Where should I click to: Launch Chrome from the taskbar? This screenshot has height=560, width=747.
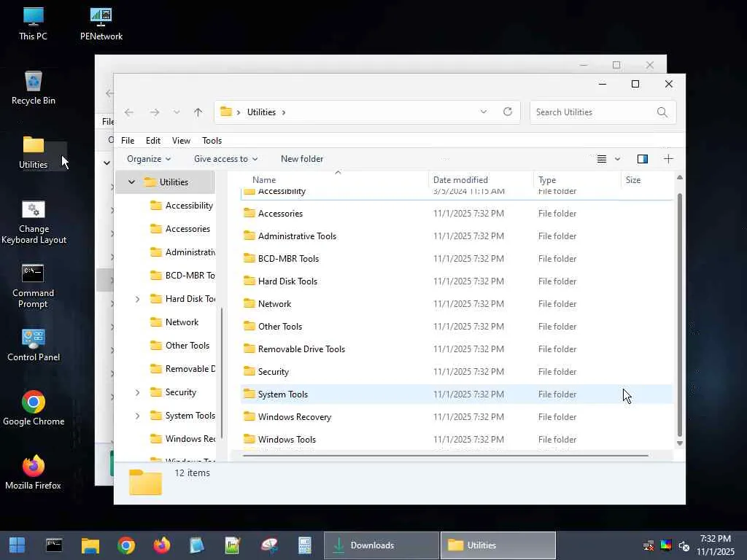pos(126,545)
